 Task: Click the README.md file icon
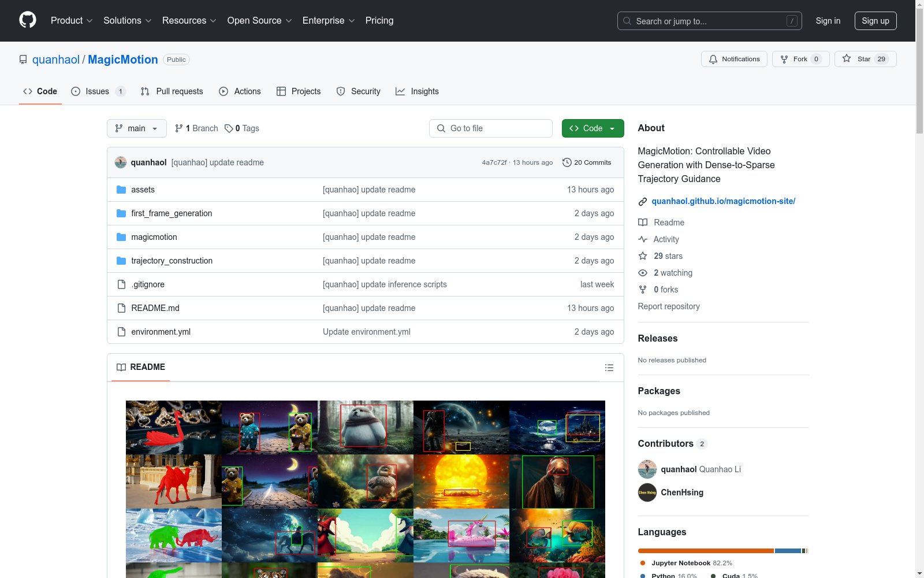(121, 308)
